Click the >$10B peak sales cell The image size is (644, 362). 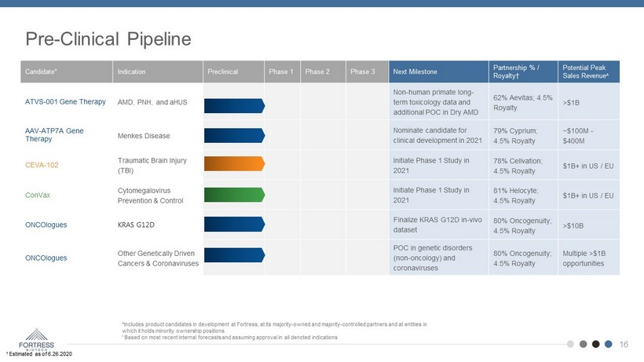point(573,225)
